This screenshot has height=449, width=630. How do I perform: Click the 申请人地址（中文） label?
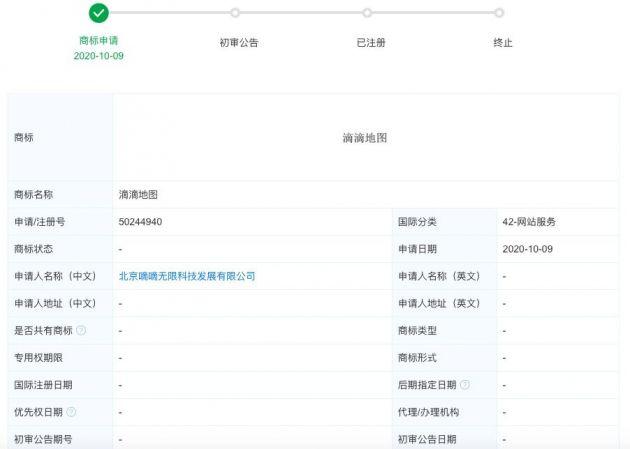pyautogui.click(x=55, y=303)
